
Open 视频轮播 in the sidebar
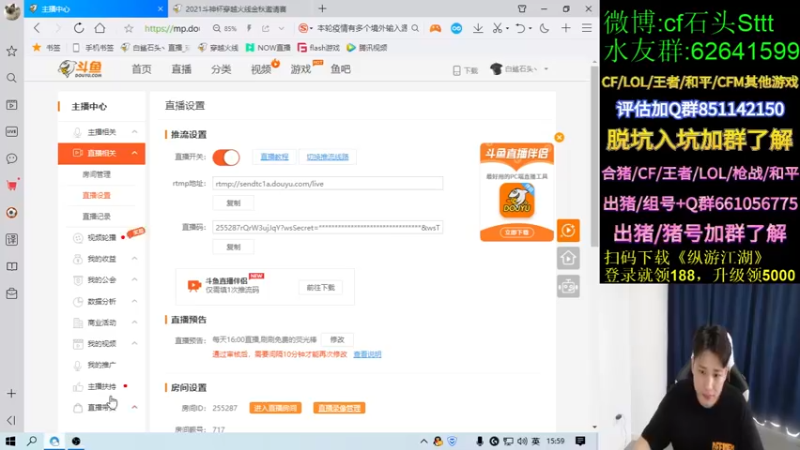click(102, 238)
